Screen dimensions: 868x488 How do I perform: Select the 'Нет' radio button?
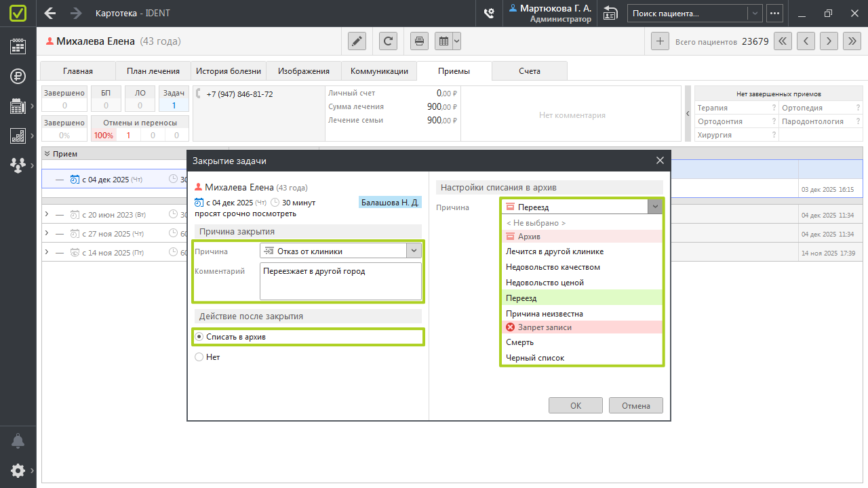[x=199, y=357]
